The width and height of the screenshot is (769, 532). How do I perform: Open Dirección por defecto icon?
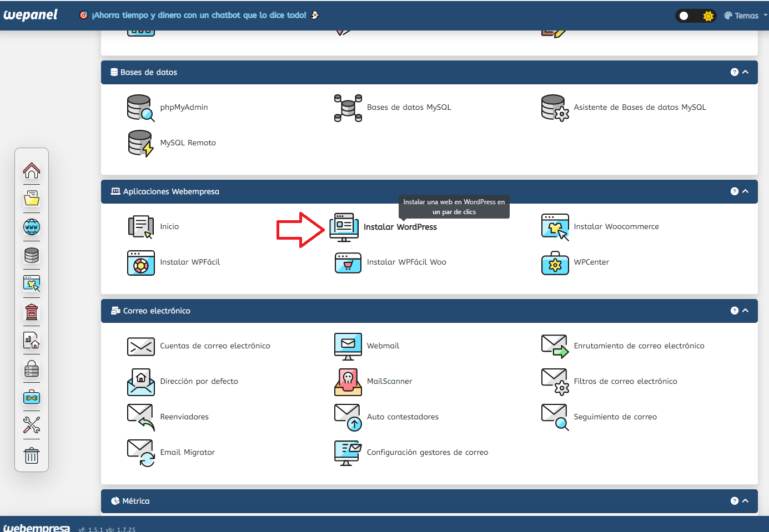pos(141,382)
